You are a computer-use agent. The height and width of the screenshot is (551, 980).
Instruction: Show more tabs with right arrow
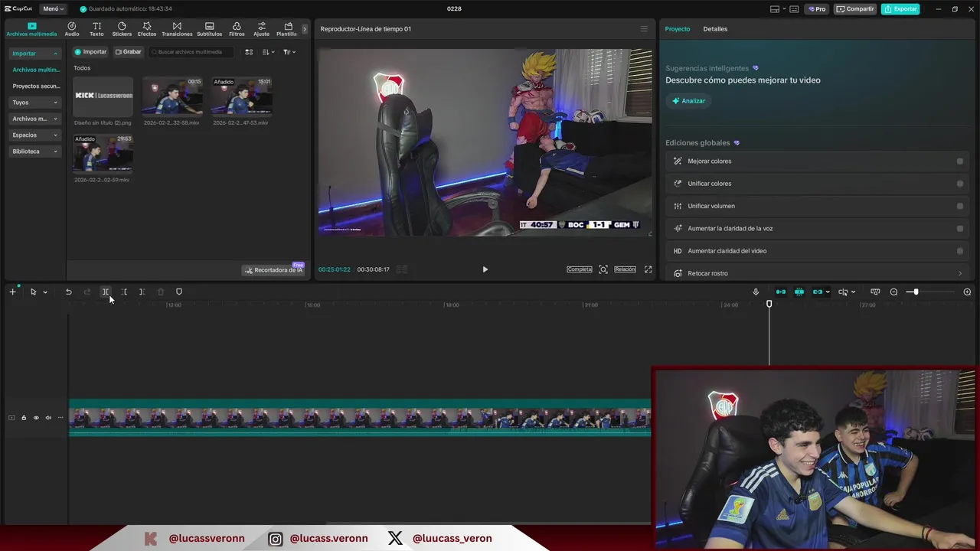point(304,29)
